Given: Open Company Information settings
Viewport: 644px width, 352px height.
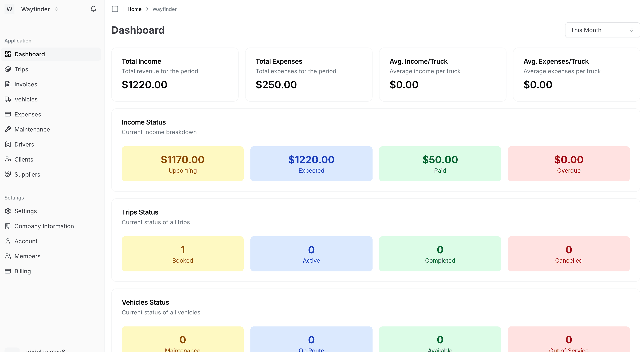Looking at the screenshot, I should (44, 226).
